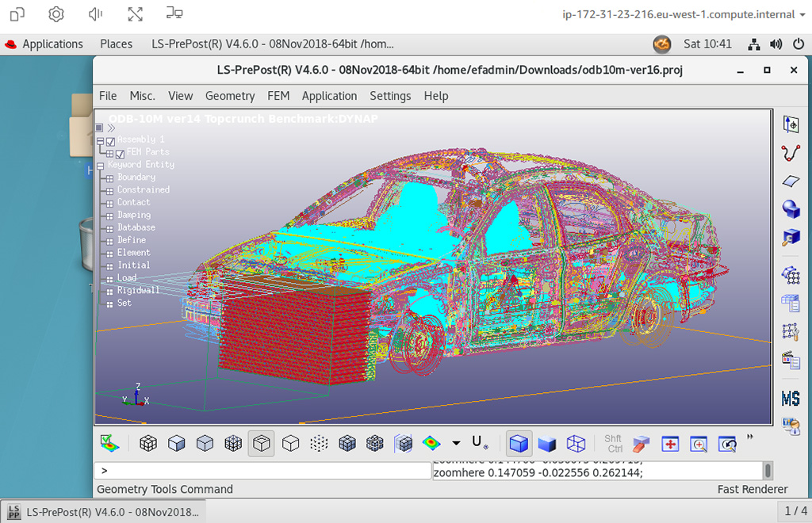Click the command input field
812x523 pixels.
(x=262, y=471)
